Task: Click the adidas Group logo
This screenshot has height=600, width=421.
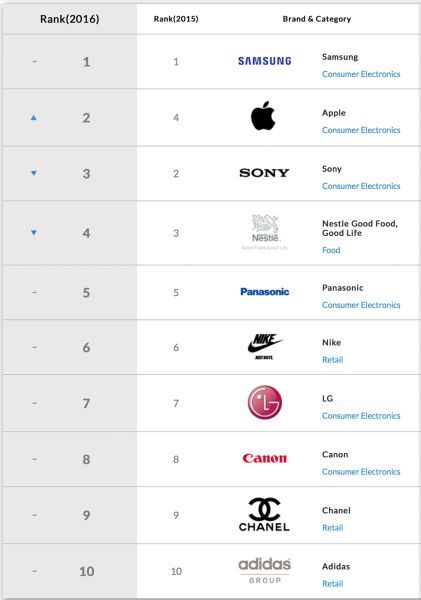Action: pyautogui.click(x=264, y=570)
